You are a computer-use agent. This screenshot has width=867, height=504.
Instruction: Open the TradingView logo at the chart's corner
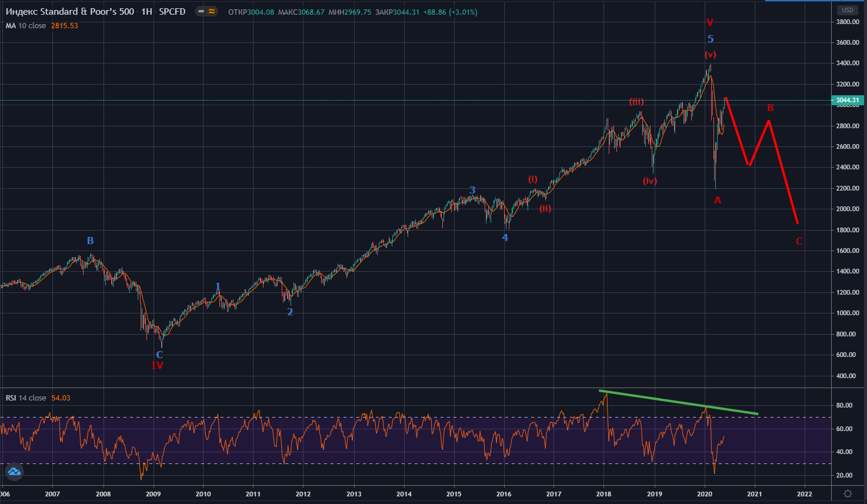tap(14, 471)
